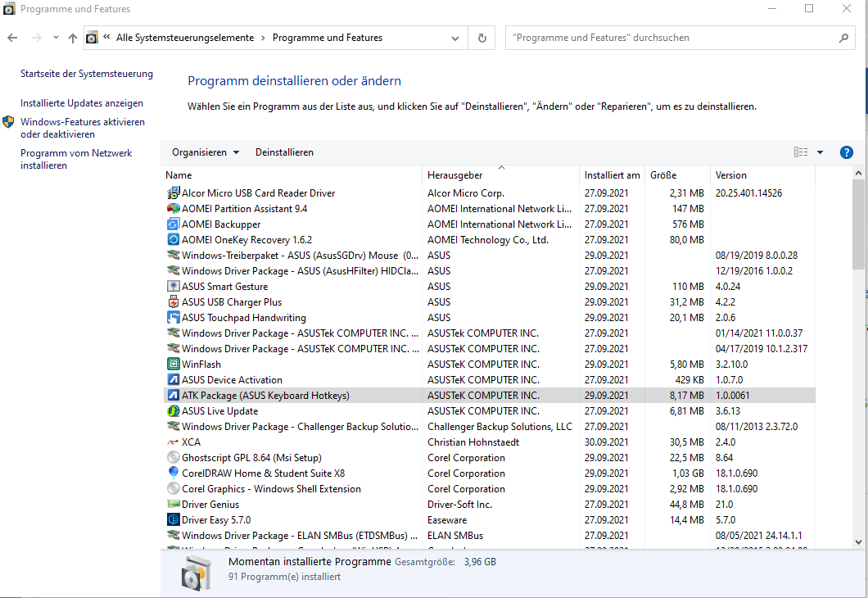Click the ASUS Smart Gesture icon
The width and height of the screenshot is (868, 598).
coord(174,286)
